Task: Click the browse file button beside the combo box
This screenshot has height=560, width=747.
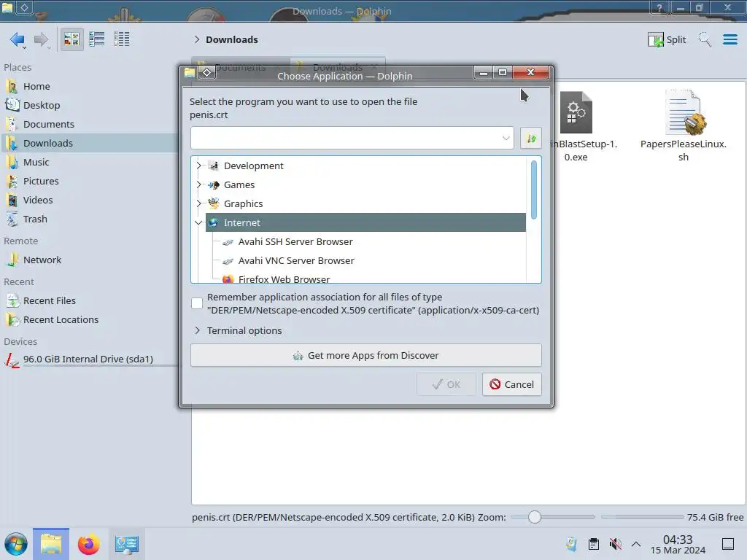Action: [x=531, y=138]
